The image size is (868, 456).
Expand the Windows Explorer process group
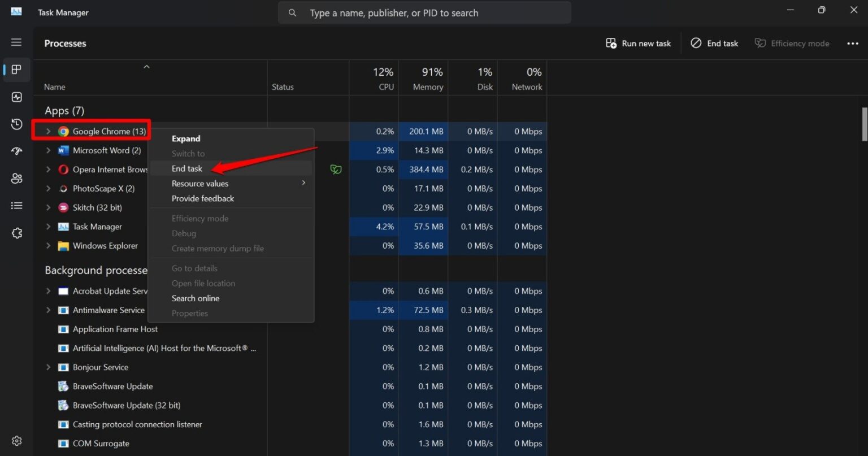coord(48,246)
